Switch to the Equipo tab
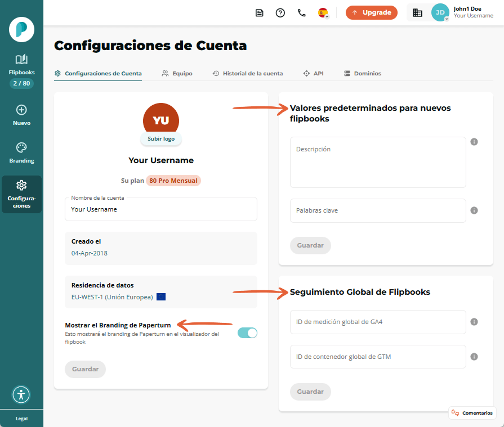This screenshot has height=427, width=504. click(x=177, y=74)
